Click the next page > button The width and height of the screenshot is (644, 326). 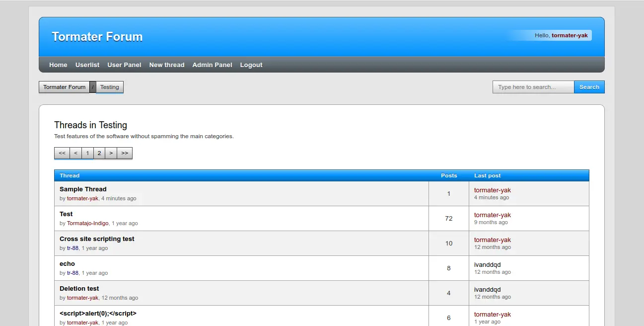[111, 153]
